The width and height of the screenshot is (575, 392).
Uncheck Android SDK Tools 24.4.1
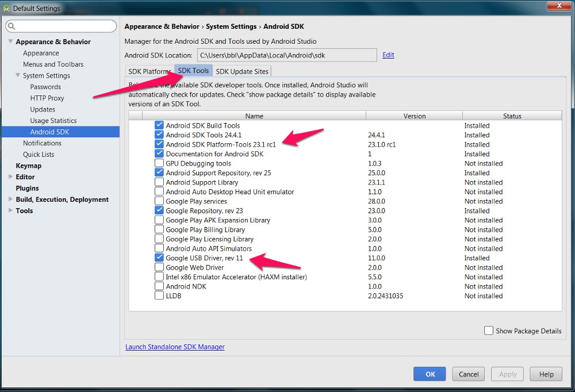159,135
